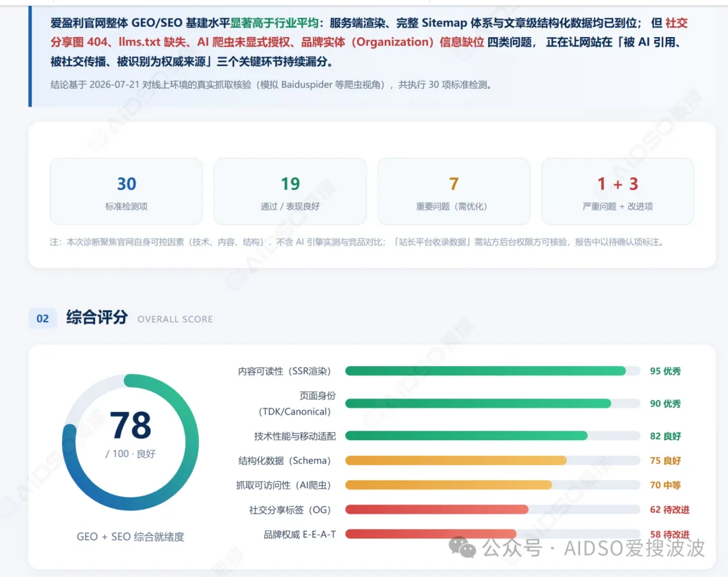This screenshot has height=577, width=728.
Task: Click the 82 良好 score value
Action: (665, 436)
